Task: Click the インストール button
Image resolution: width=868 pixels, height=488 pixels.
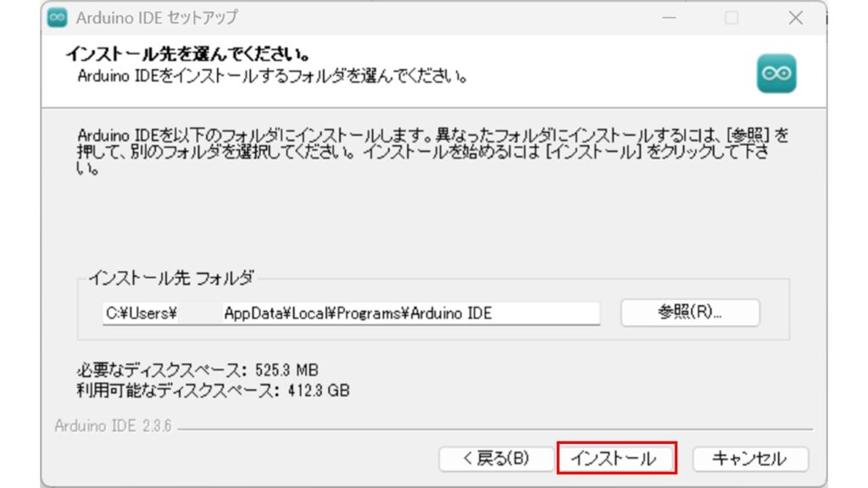Action: tap(616, 458)
